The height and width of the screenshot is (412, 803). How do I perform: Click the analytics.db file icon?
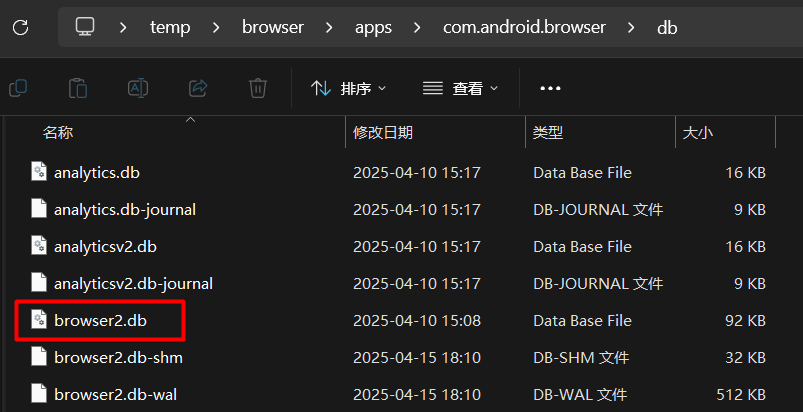pos(39,172)
